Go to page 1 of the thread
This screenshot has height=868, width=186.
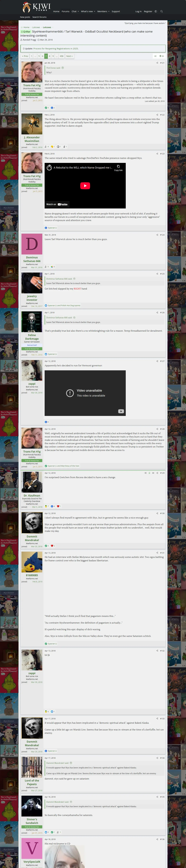coord(32,56)
